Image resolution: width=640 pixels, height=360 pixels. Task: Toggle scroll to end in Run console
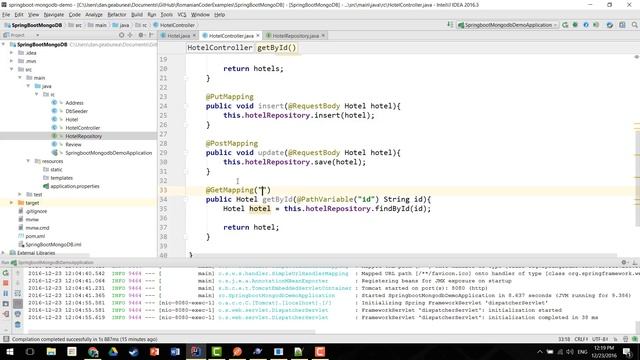18,304
